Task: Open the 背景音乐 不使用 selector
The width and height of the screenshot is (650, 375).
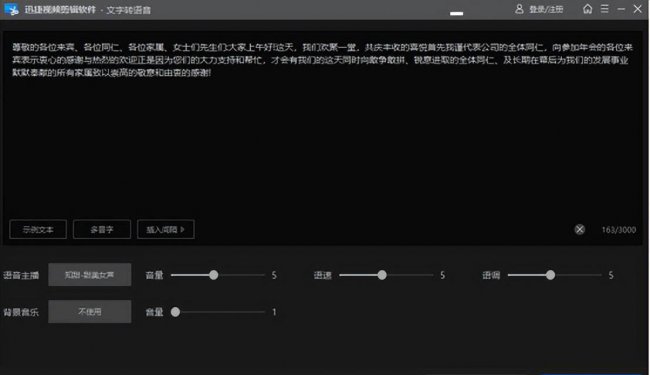Action: pyautogui.click(x=90, y=312)
